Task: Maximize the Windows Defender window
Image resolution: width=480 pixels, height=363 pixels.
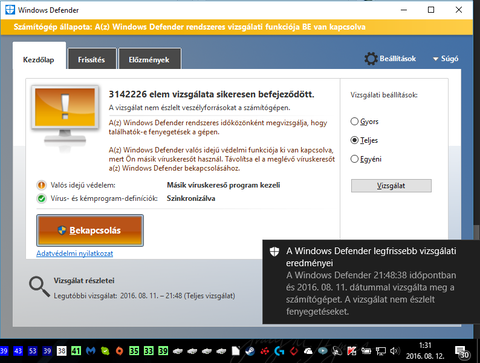Action: 431,10
